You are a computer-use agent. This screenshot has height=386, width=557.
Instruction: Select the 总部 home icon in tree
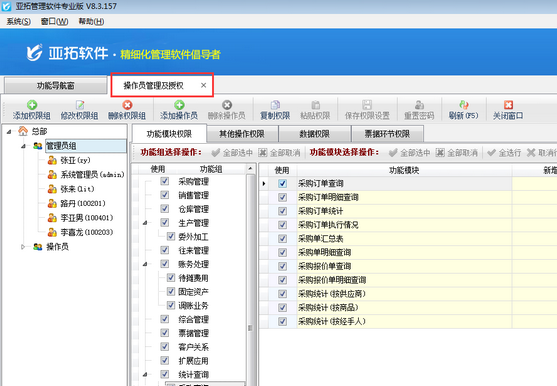point(23,131)
